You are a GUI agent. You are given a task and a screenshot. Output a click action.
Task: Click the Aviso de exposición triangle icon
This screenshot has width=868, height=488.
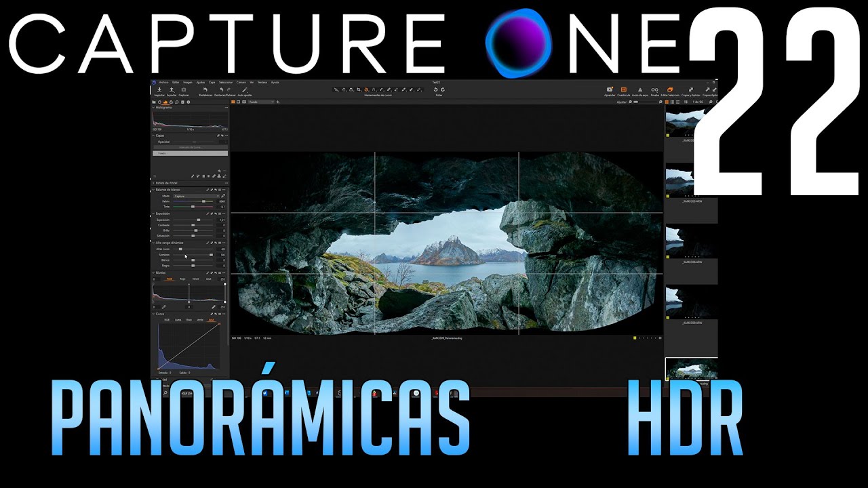(x=640, y=89)
